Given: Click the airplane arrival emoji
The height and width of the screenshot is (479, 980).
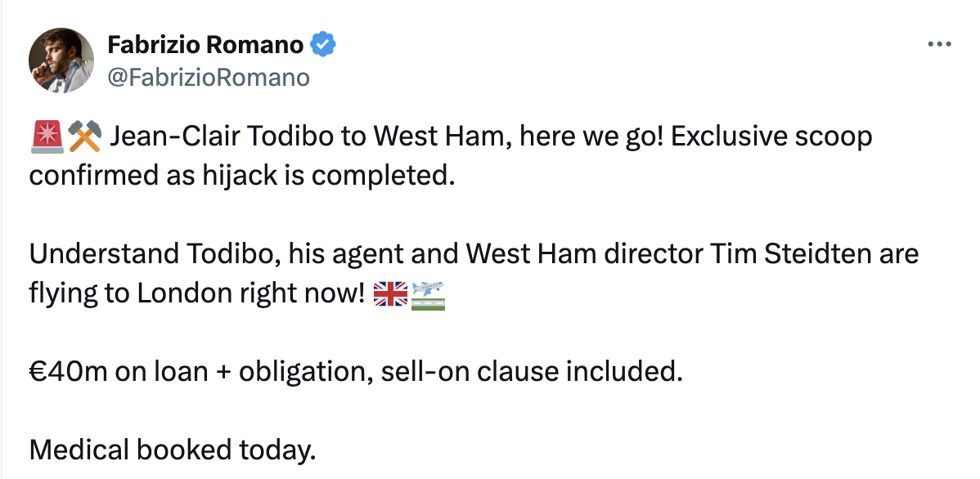Looking at the screenshot, I should (428, 295).
